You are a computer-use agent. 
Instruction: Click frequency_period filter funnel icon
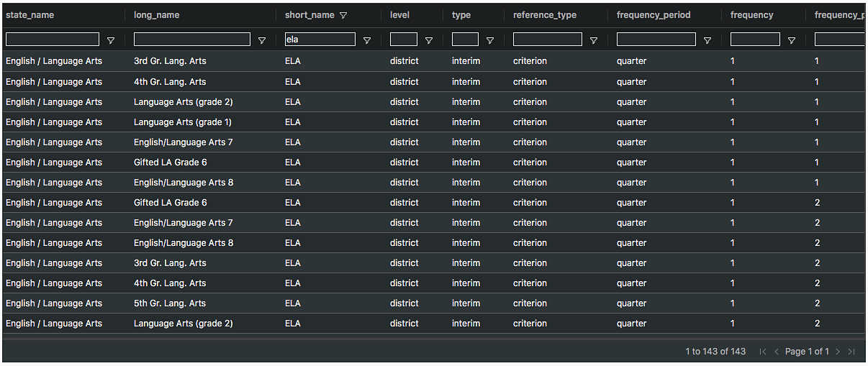click(707, 41)
